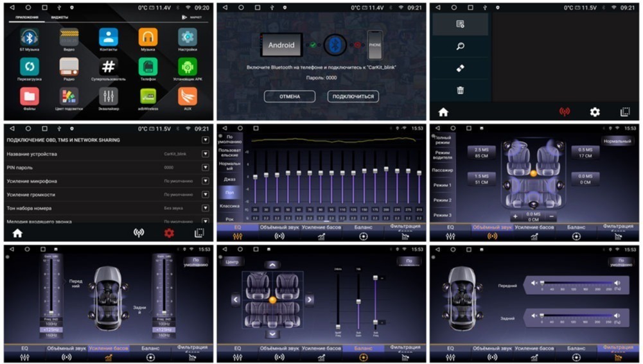Tap the link pairing icon in Bluetooth sidebar

(x=460, y=69)
